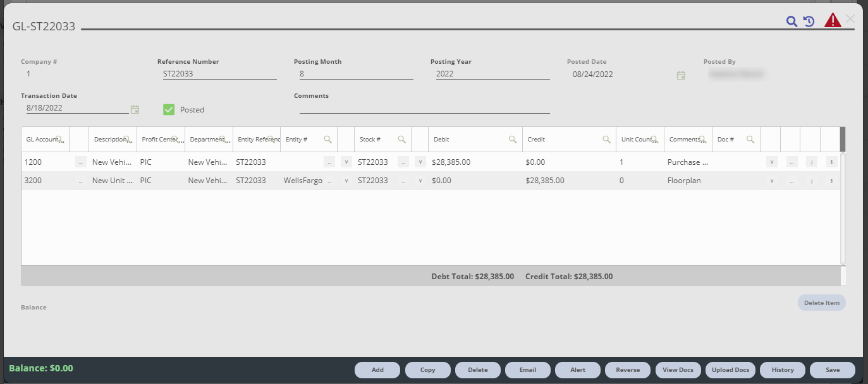
Task: Click the Save button
Action: (x=832, y=370)
